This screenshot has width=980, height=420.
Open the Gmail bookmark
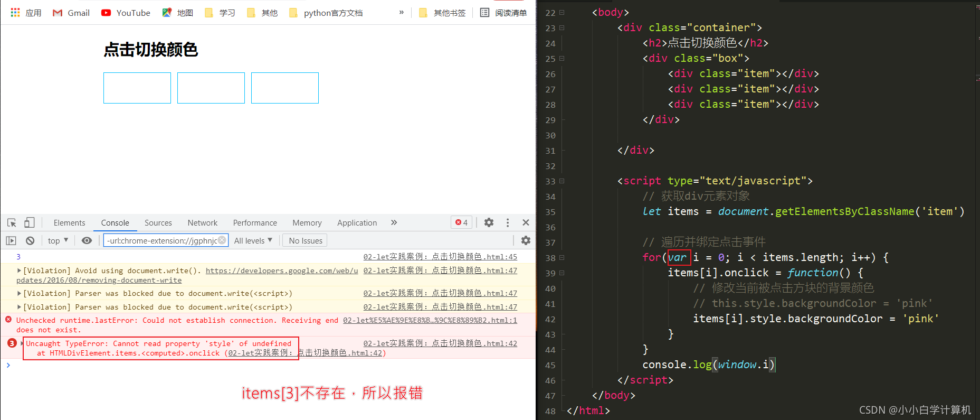coord(71,13)
